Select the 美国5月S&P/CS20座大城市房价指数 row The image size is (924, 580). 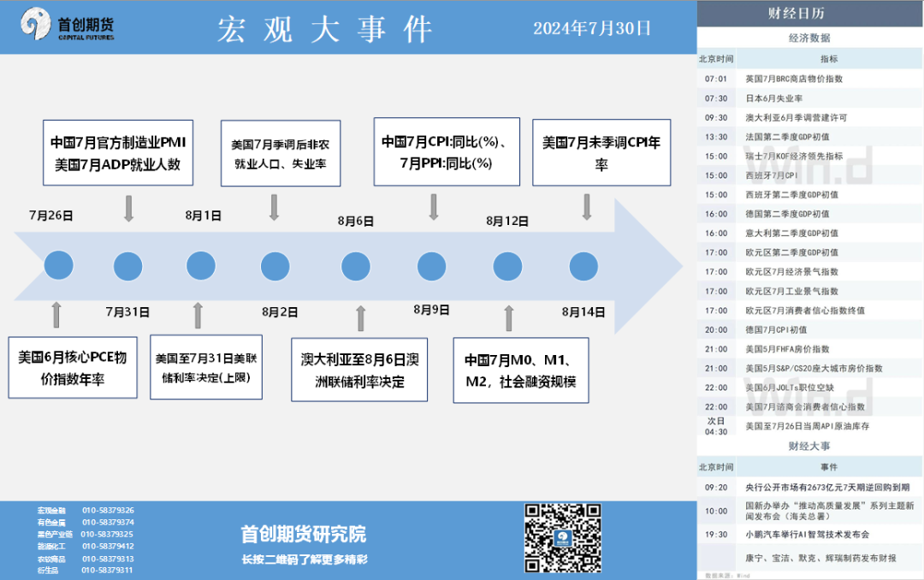click(x=809, y=369)
